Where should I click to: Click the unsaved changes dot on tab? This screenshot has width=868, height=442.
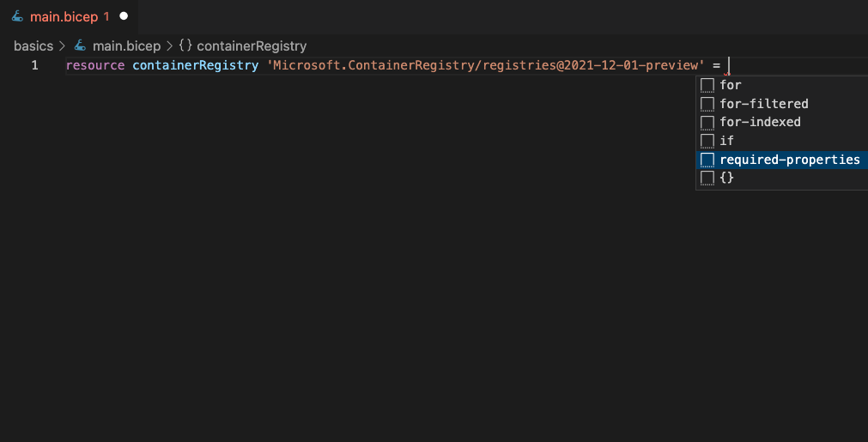[124, 16]
